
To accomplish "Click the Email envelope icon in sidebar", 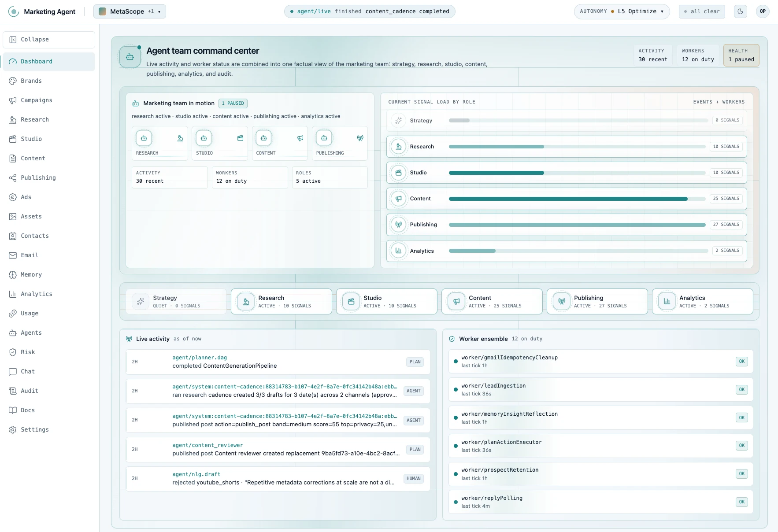I will 13,255.
